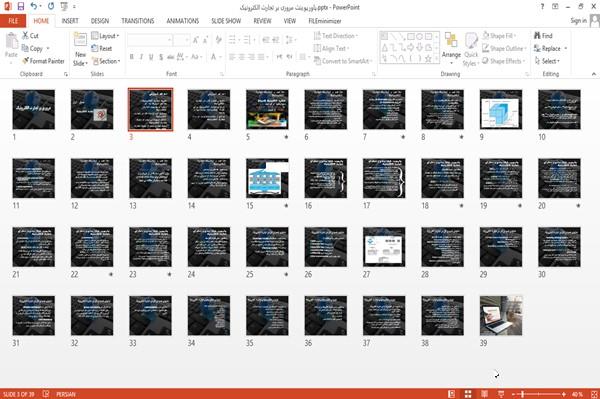Open the Arrange tool in Drawing group
This screenshot has width=600, height=399.
click(451, 49)
